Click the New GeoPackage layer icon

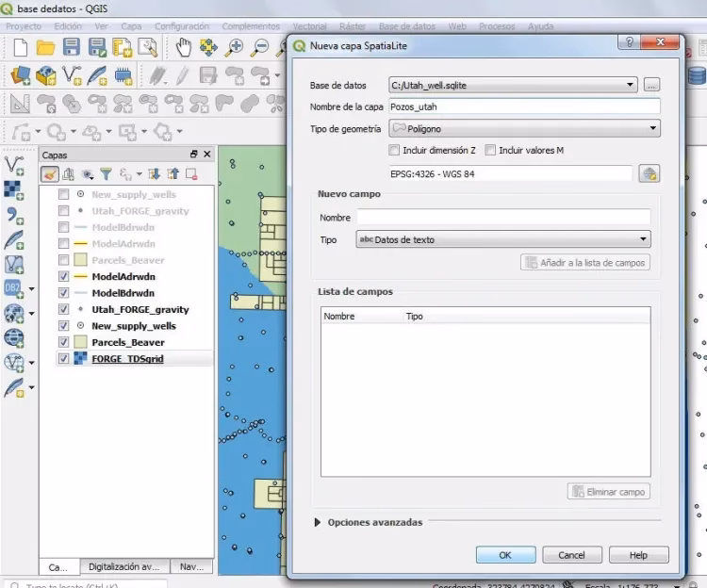point(46,75)
